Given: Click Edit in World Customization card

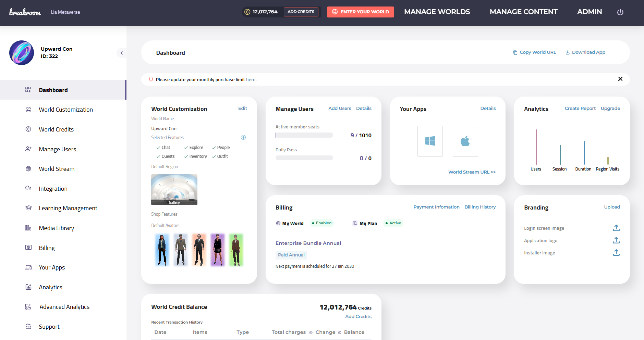Looking at the screenshot, I should (x=243, y=109).
